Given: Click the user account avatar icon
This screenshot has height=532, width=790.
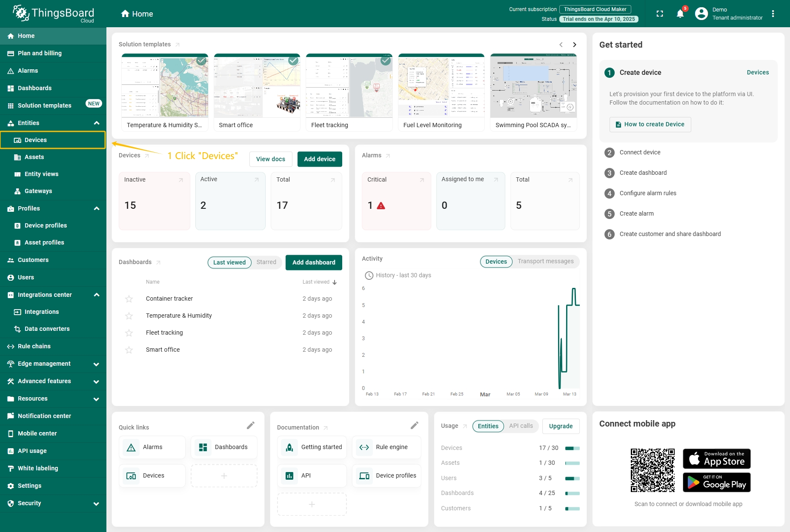Looking at the screenshot, I should 701,14.
